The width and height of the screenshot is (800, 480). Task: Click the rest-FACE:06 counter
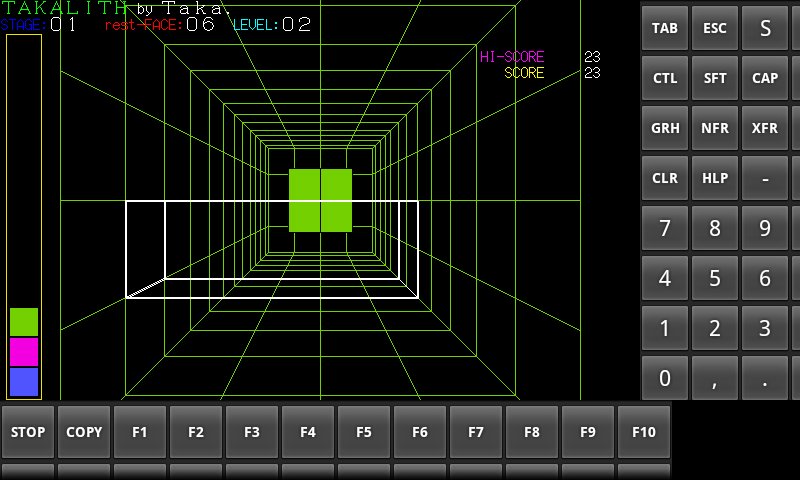tap(160, 24)
